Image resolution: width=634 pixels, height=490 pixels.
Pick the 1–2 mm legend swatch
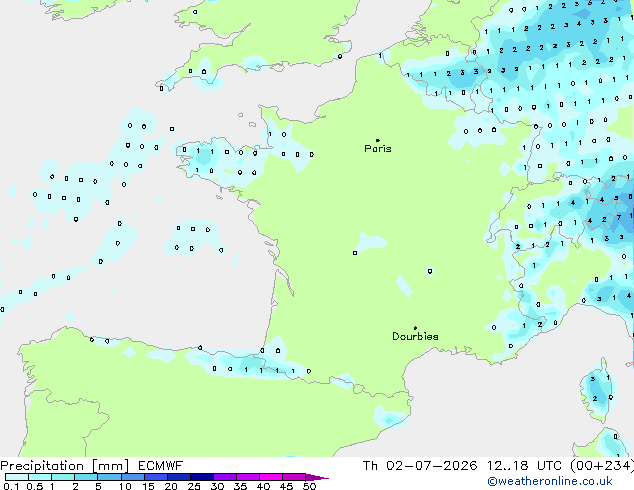(x=63, y=477)
